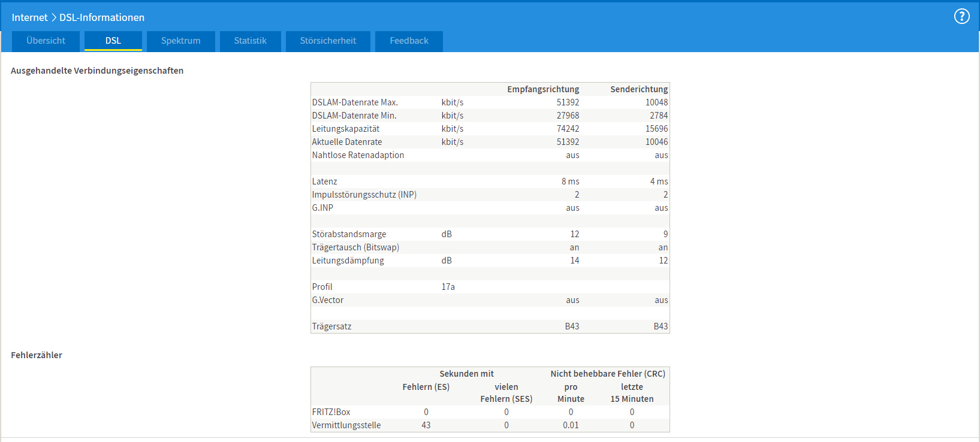Click the Fehlern (ES) column header
The image size is (980, 442).
coord(426,387)
